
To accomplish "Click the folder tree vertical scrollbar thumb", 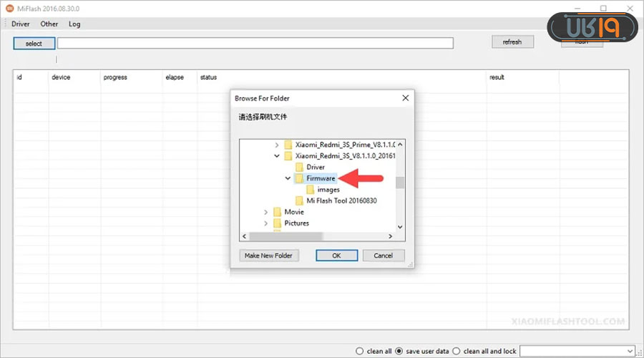I will (400, 182).
